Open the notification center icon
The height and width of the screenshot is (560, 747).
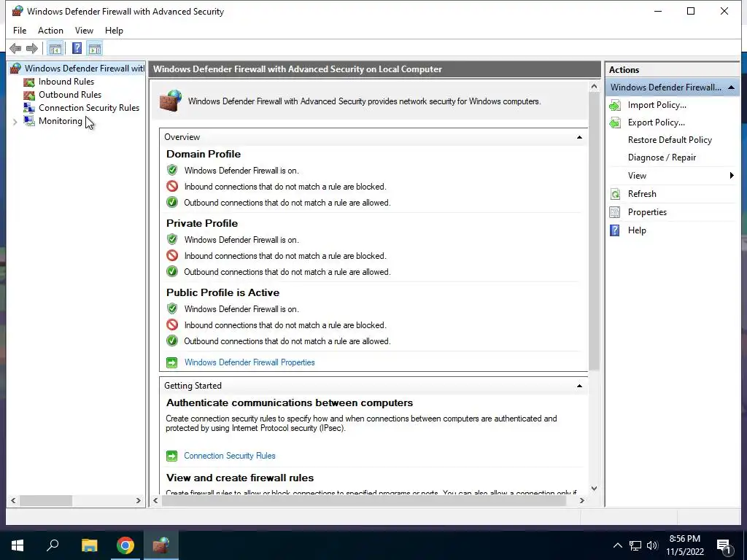pos(724,547)
